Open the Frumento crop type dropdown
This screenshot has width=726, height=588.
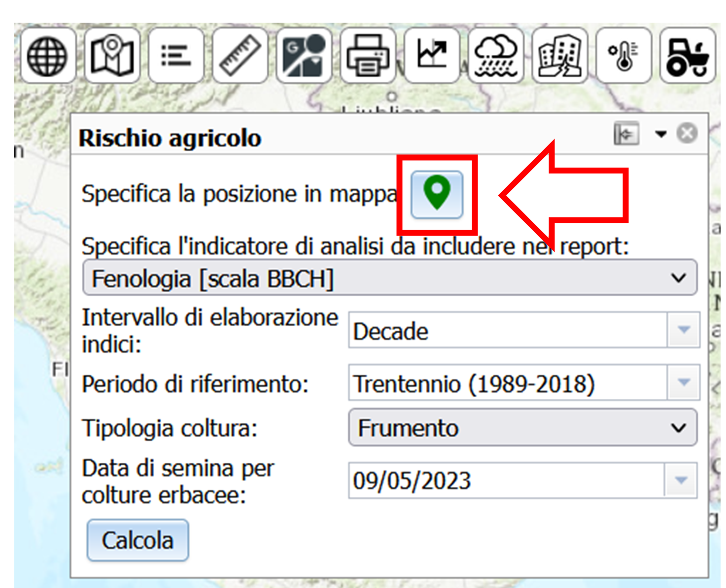523,427
